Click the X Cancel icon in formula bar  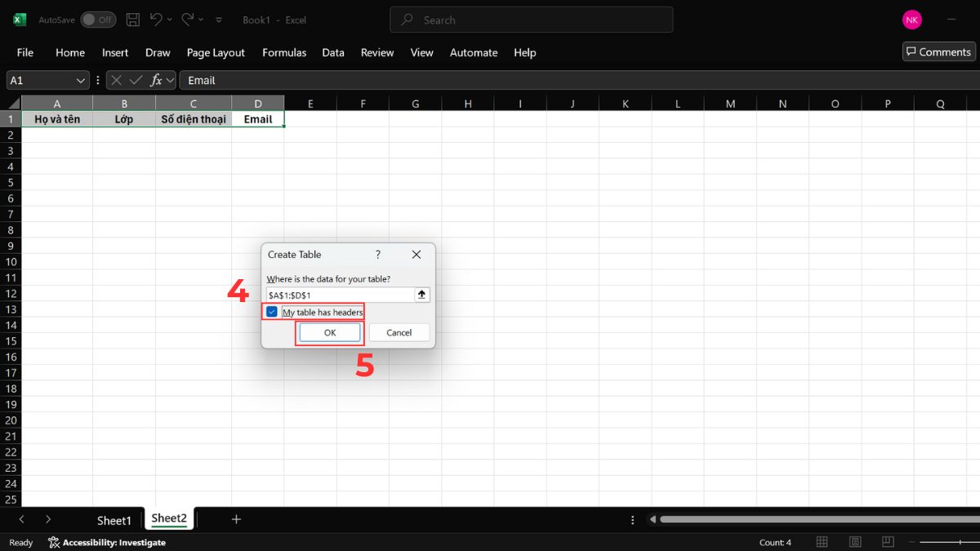pos(117,80)
